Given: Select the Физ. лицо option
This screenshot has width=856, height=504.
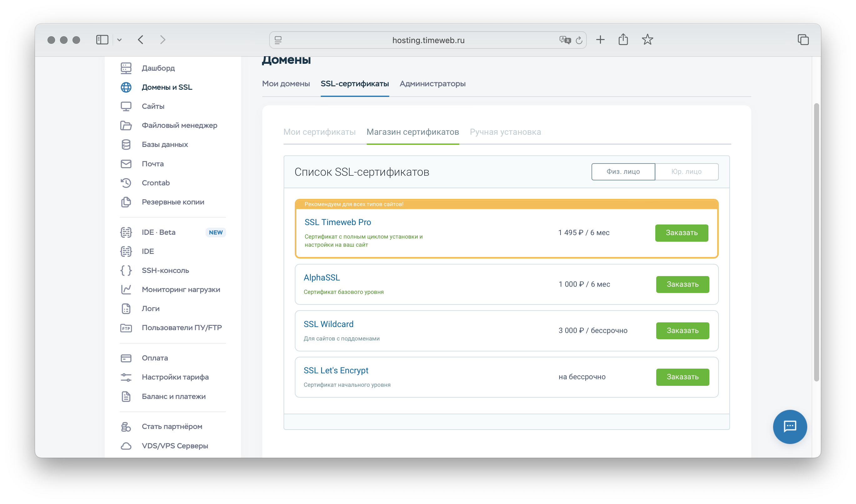Looking at the screenshot, I should (623, 172).
